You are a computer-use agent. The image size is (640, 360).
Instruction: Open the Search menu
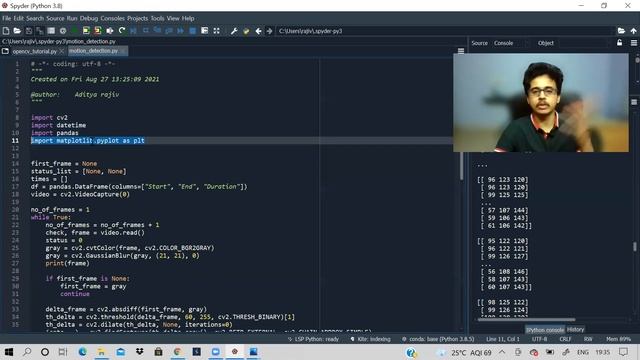35,18
